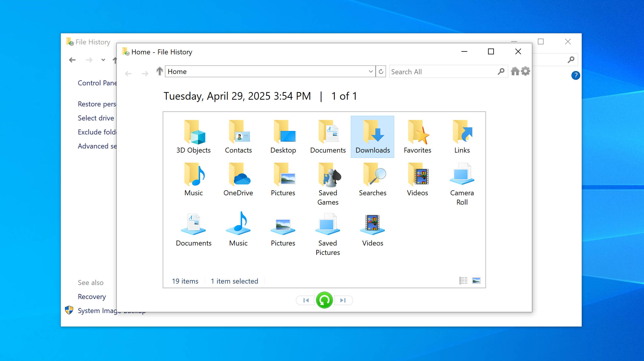The width and height of the screenshot is (644, 361).
Task: Select the Camera Roll library
Action: (x=462, y=184)
